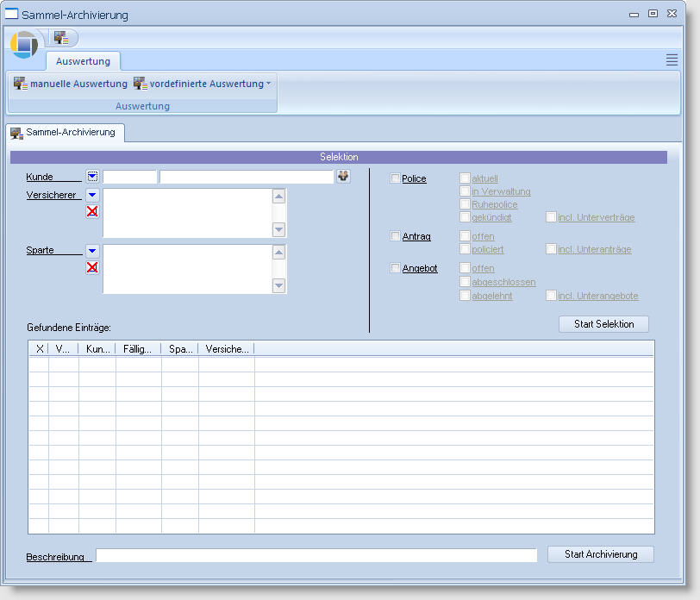Click the round application orb button
Screen dimensions: 700x600
(x=25, y=43)
